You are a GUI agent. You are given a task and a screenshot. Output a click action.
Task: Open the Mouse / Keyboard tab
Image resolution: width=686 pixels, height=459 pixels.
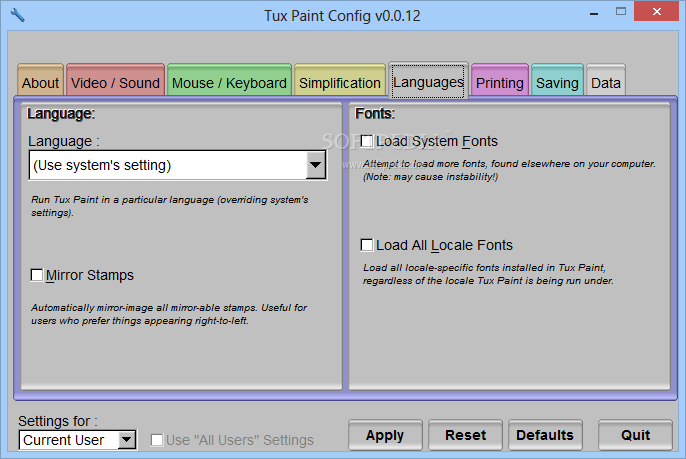pos(229,80)
